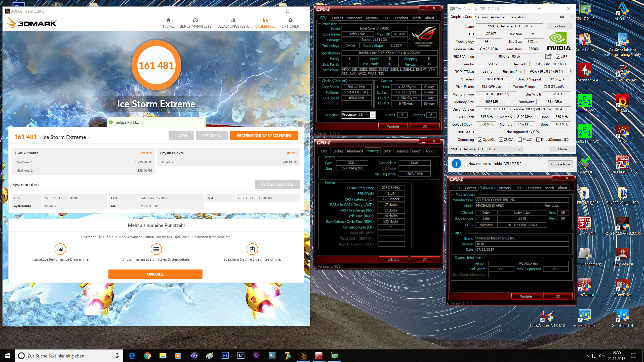
Task: Toggle the DirectCompute 5.0 checkbox in GPU-Z
Action: coord(538,140)
